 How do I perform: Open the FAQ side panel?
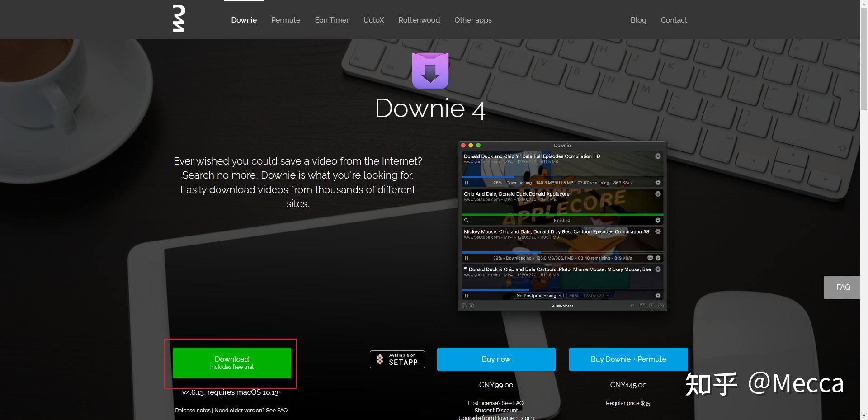[843, 287]
